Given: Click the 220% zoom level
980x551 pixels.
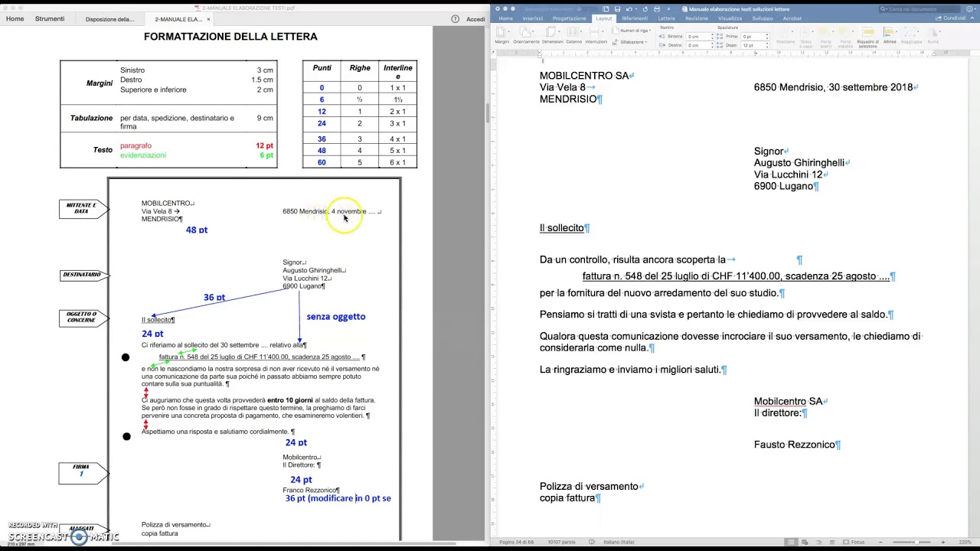Looking at the screenshot, I should pos(965,542).
